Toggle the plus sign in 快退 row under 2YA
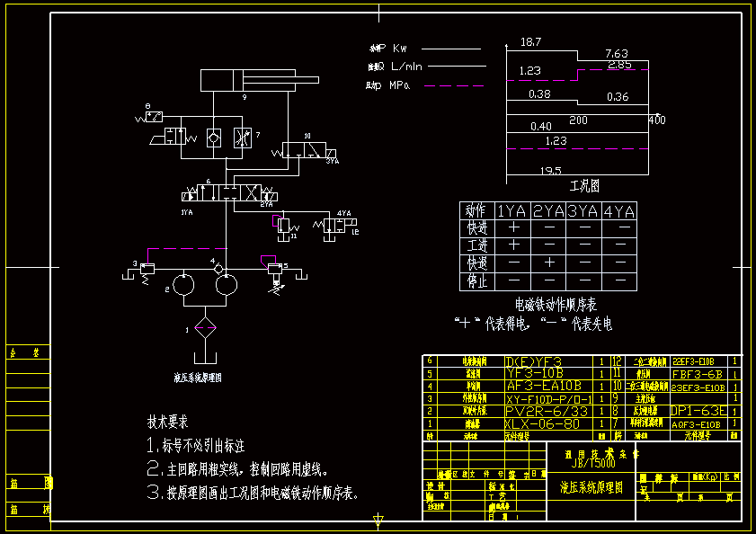The image size is (756, 534). [549, 262]
